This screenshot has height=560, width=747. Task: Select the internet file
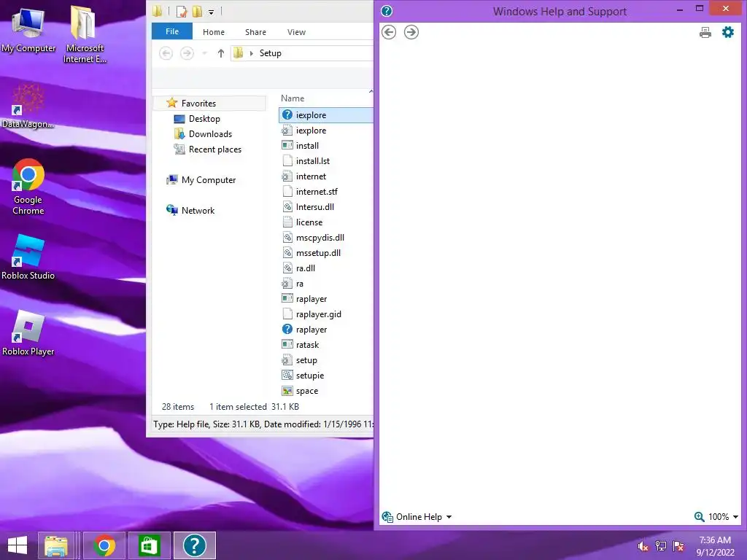click(x=311, y=176)
